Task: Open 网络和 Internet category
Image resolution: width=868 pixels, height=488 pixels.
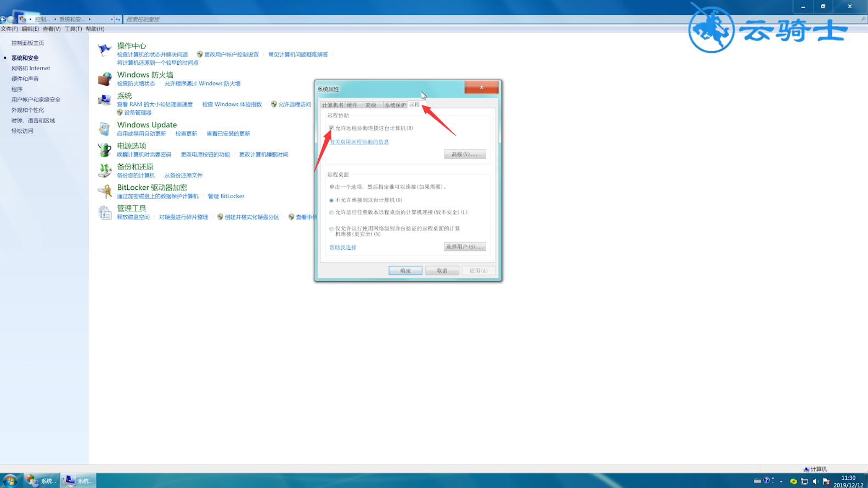Action: (x=31, y=69)
